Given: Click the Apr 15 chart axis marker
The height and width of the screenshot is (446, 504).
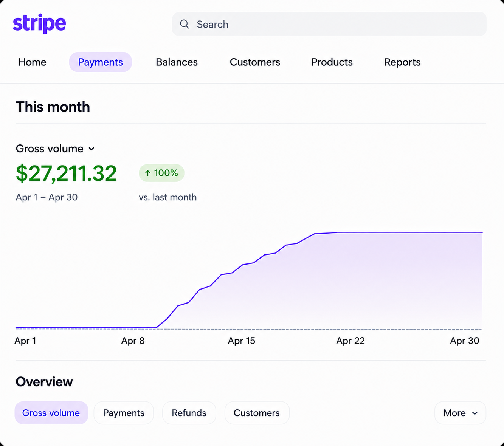Looking at the screenshot, I should click(x=241, y=341).
